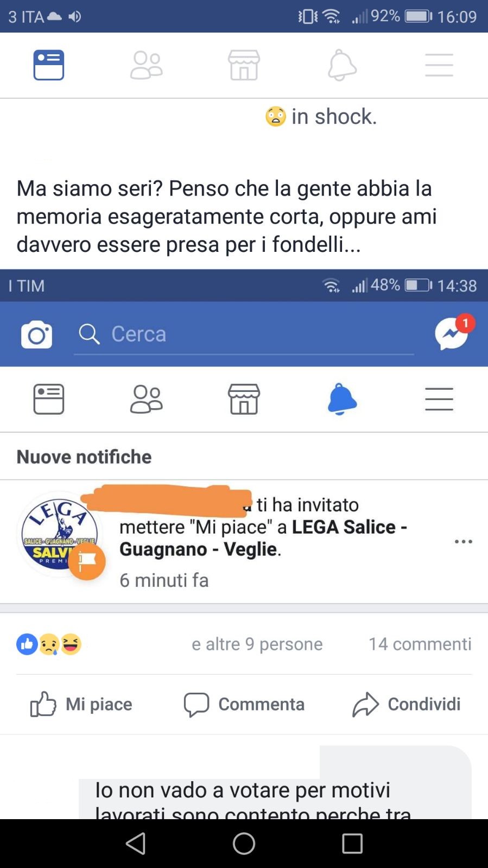
Task: Tap top grey friends requests icon
Action: pos(146,65)
